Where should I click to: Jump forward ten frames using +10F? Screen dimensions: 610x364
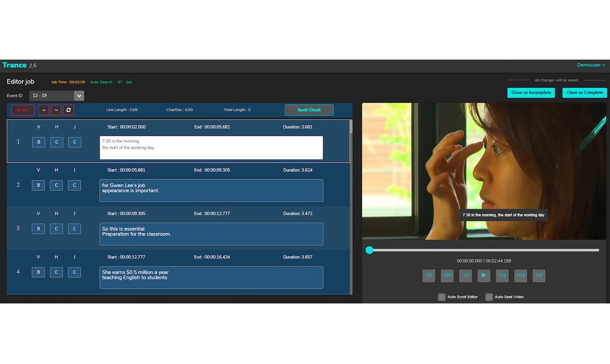(521, 276)
